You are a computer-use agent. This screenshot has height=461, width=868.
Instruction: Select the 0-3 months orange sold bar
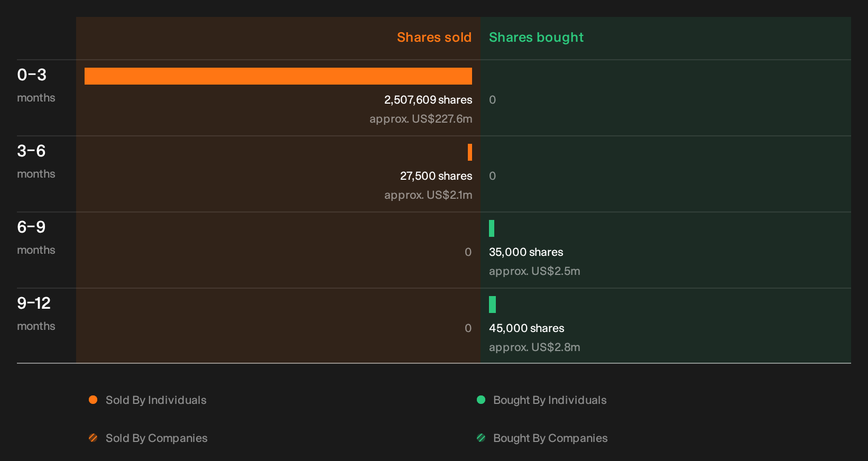278,76
